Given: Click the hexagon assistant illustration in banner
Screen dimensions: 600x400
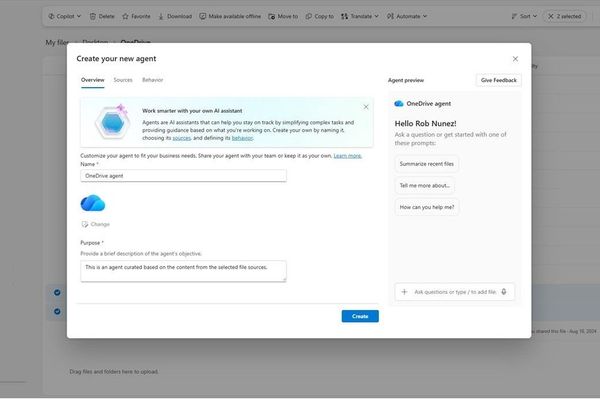Looking at the screenshot, I should pyautogui.click(x=112, y=122).
